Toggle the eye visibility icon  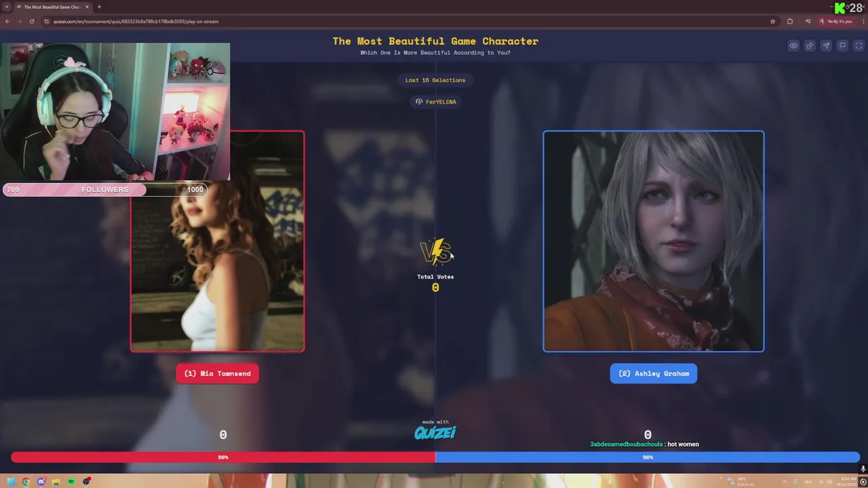tap(793, 45)
